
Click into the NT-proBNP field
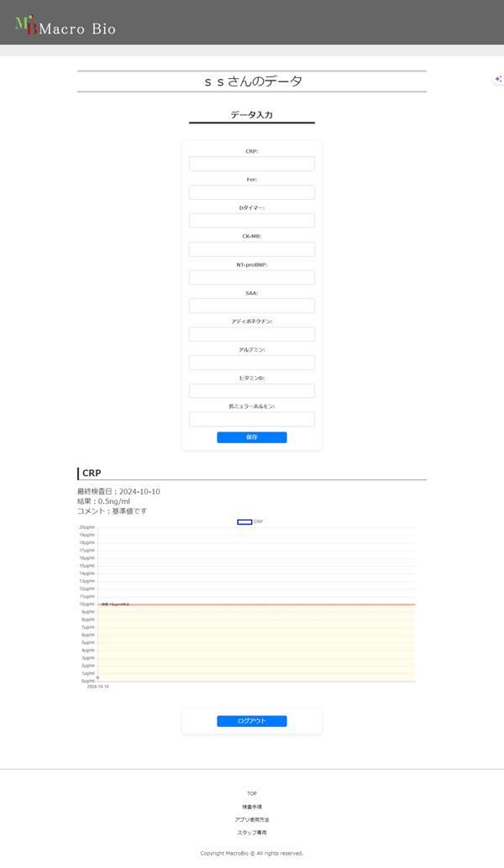pyautogui.click(x=252, y=277)
